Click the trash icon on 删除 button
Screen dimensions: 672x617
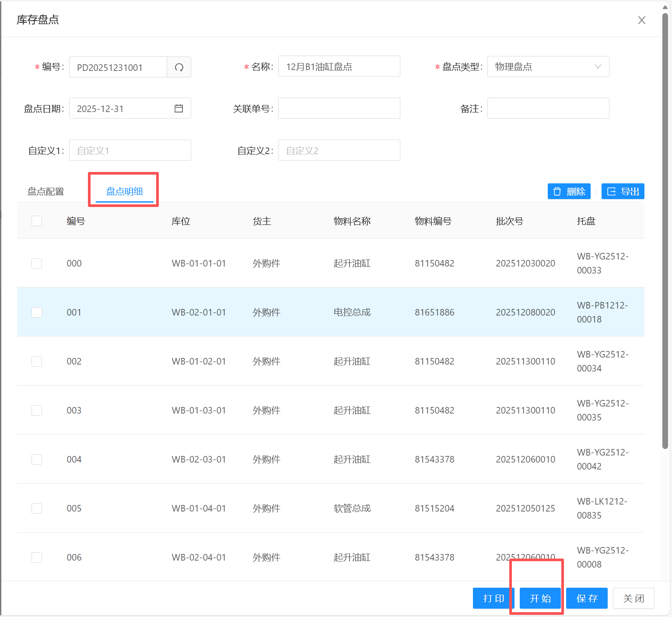[x=557, y=192]
